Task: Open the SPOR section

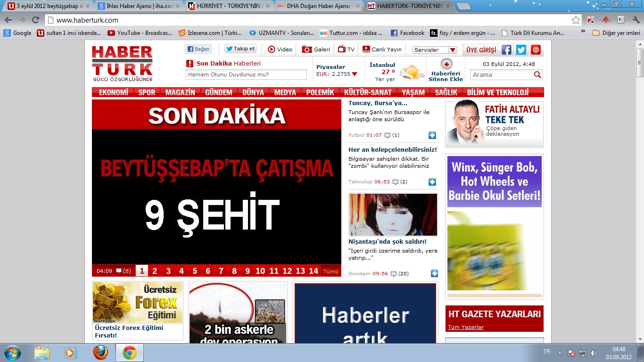Action: [x=147, y=92]
